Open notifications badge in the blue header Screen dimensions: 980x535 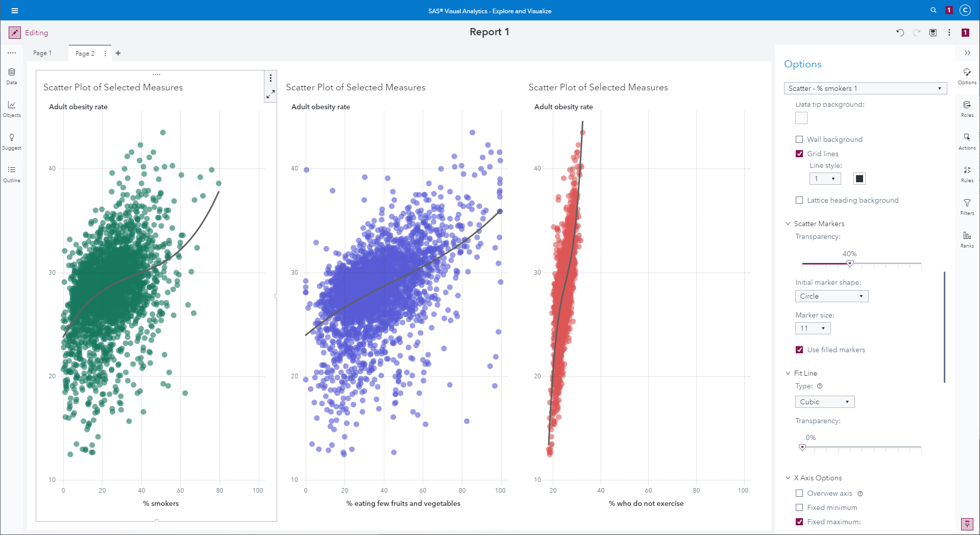949,10
